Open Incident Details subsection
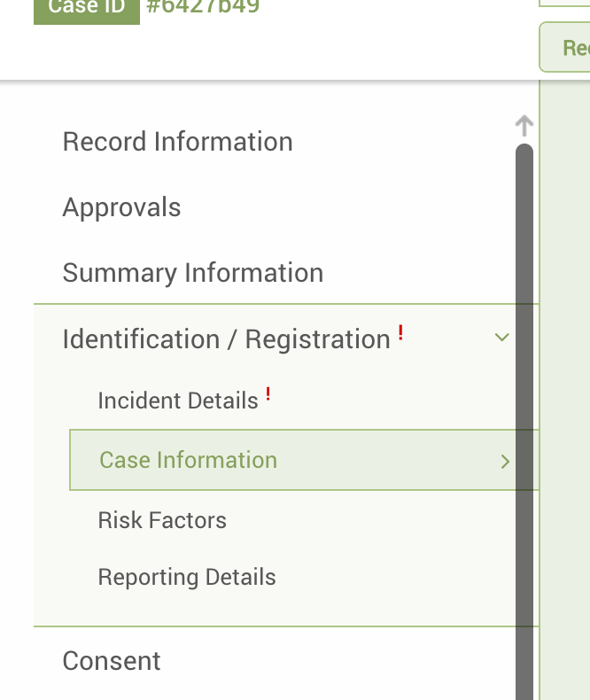 coord(178,401)
